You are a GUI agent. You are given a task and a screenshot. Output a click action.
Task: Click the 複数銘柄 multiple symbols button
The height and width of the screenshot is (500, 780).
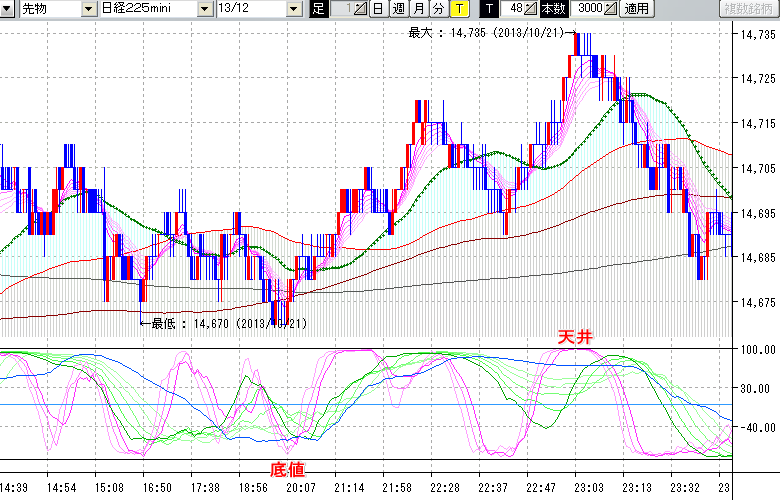pyautogui.click(x=748, y=9)
